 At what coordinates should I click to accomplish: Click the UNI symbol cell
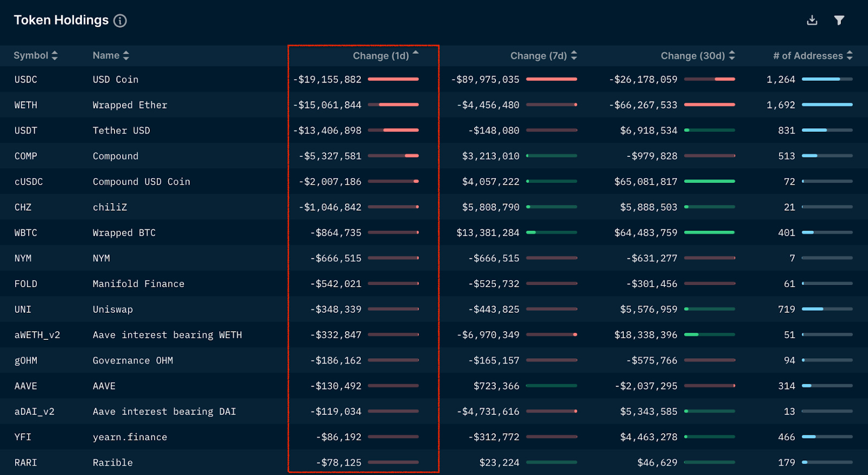(x=23, y=309)
